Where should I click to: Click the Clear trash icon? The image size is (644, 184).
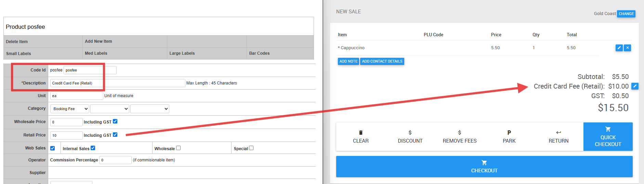coord(360,133)
